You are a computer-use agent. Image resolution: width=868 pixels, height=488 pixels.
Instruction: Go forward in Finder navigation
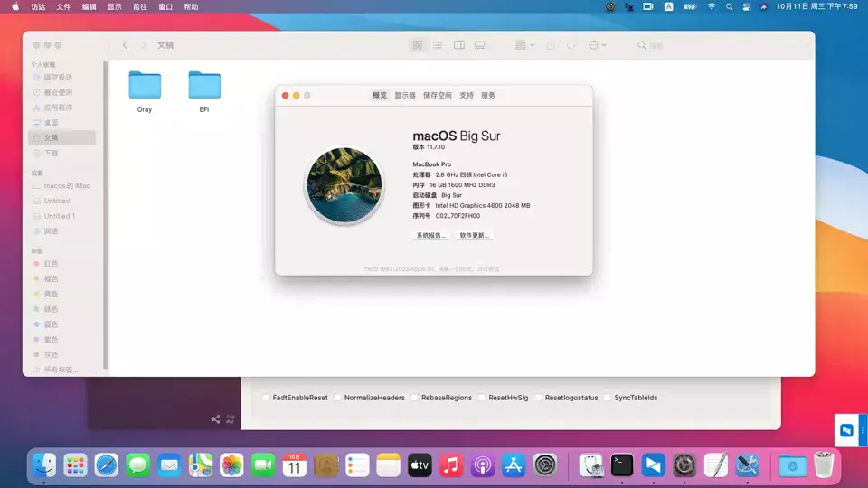point(144,45)
